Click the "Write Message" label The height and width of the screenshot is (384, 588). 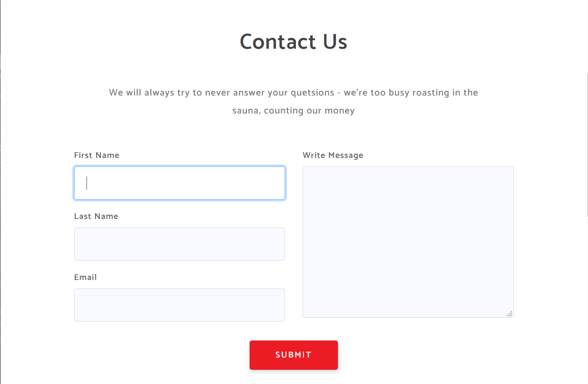click(x=333, y=155)
